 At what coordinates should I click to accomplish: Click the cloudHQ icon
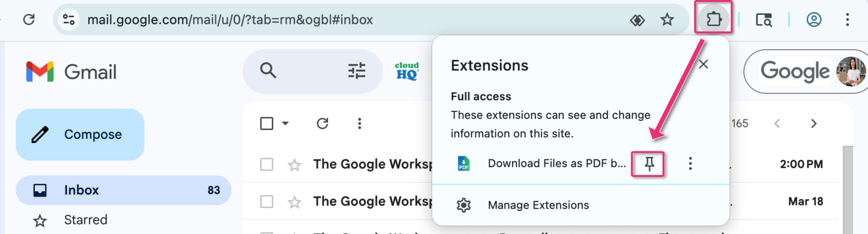407,71
